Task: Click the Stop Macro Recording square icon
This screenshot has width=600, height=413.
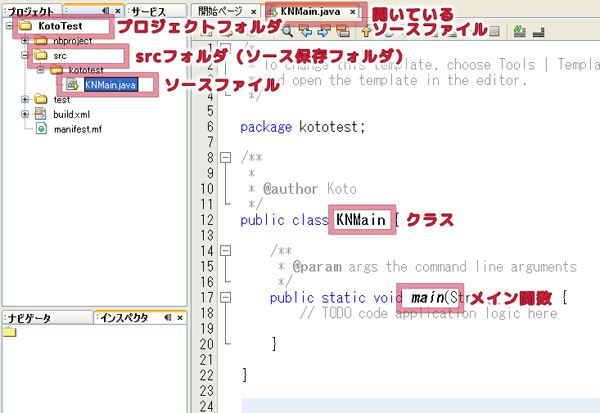Action: [x=494, y=31]
